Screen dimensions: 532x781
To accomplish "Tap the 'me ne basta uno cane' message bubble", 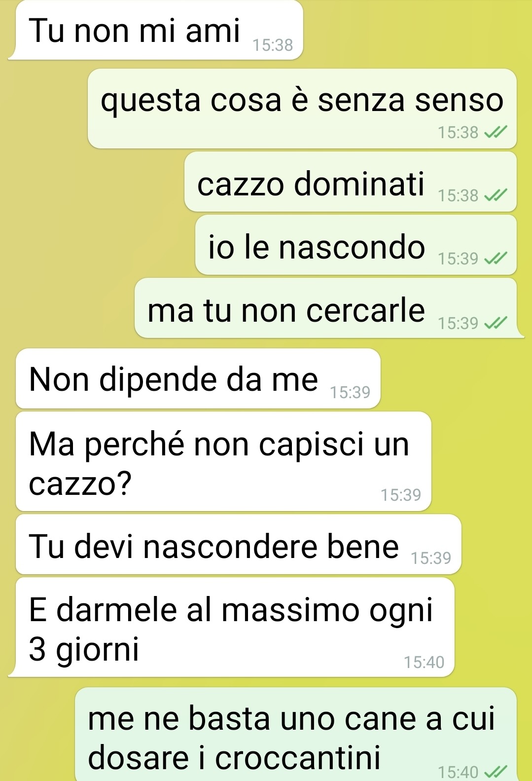I will click(x=296, y=734).
